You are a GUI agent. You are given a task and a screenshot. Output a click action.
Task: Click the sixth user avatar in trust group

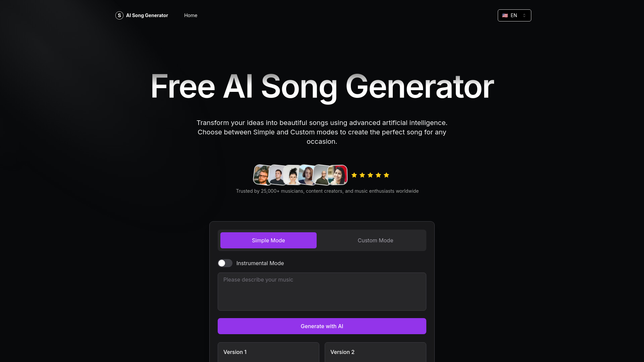(x=337, y=175)
